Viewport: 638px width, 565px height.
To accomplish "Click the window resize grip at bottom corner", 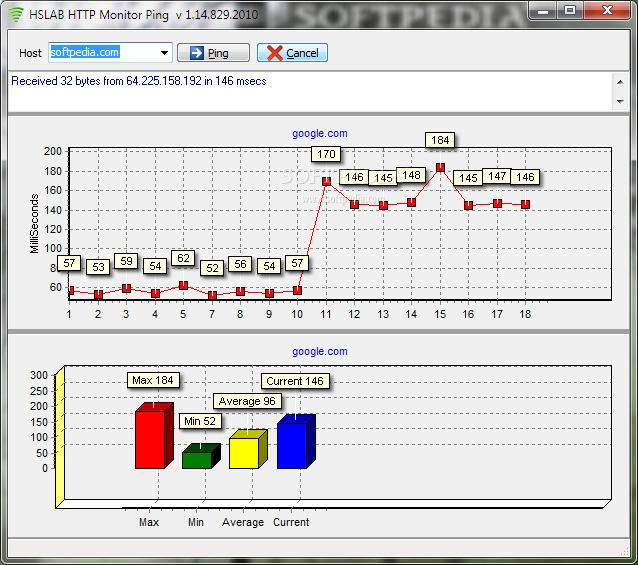I will coord(625,551).
